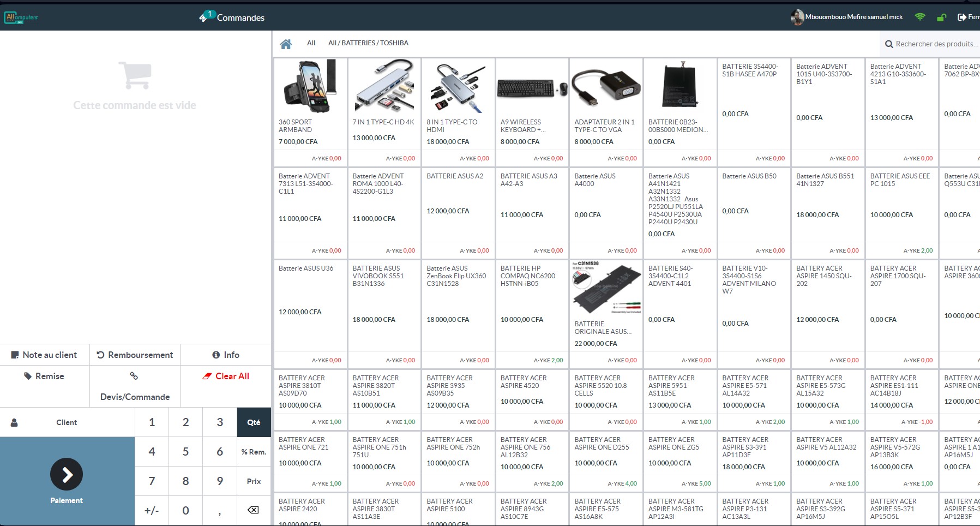
Task: Select the Prix mode button
Action: coord(254,481)
